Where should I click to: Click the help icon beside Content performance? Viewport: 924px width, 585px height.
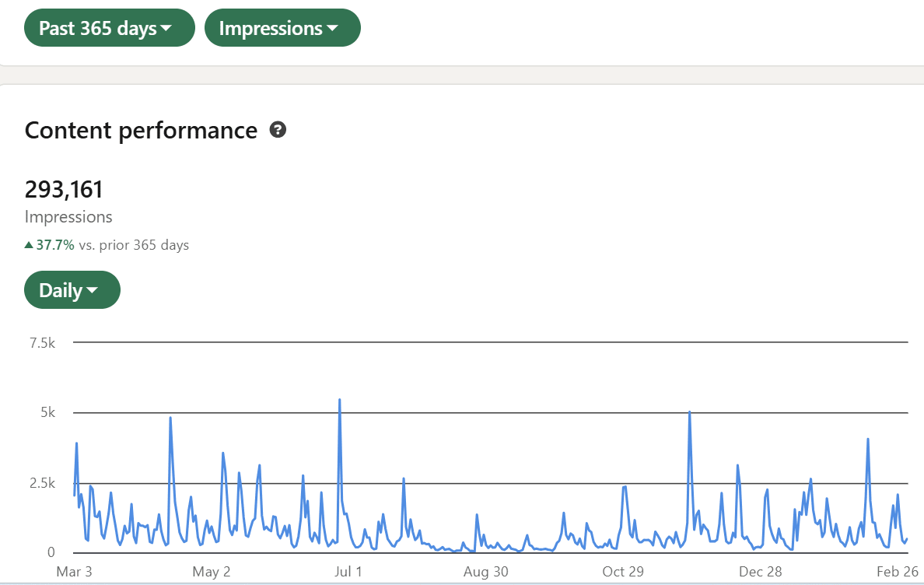[278, 130]
